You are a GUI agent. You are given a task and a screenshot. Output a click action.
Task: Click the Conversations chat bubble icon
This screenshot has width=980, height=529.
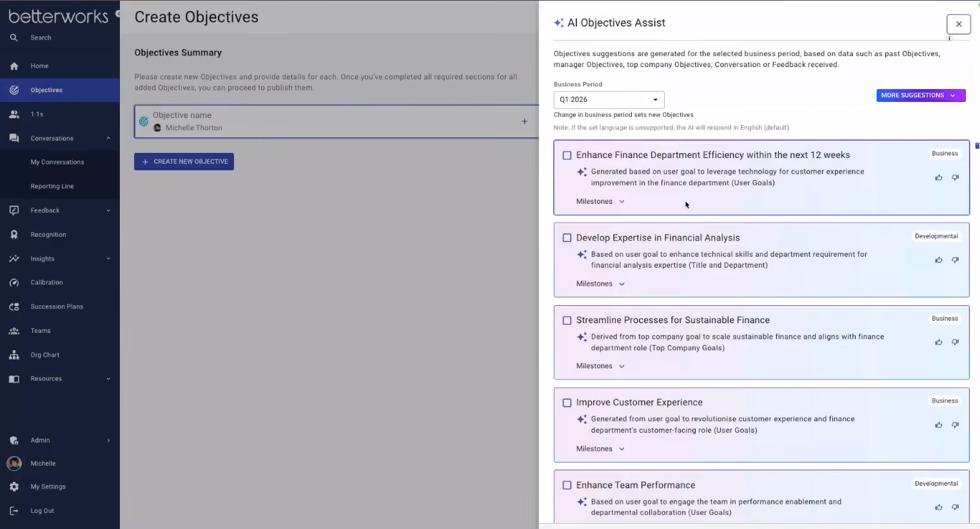(x=14, y=138)
